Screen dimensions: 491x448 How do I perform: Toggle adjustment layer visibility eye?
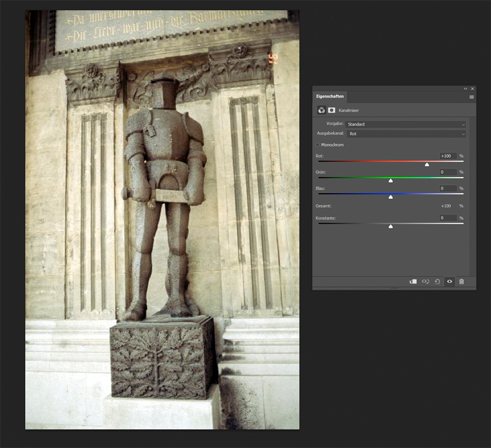click(449, 282)
